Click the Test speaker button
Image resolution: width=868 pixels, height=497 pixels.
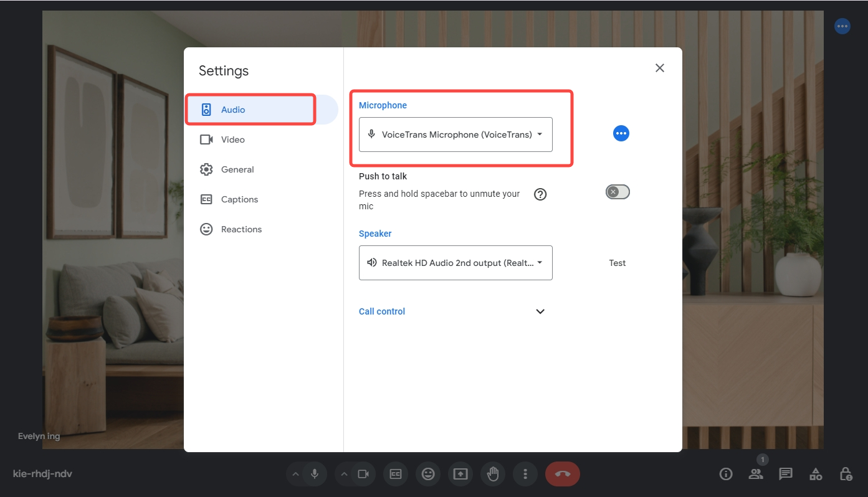coord(617,263)
